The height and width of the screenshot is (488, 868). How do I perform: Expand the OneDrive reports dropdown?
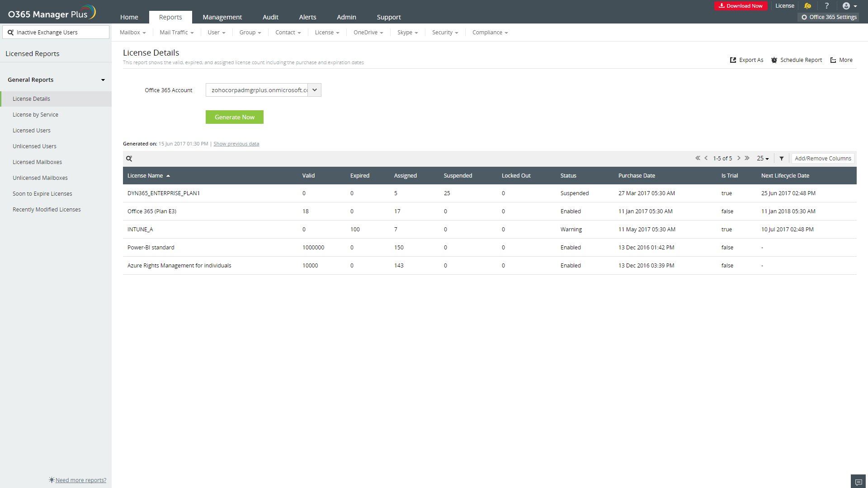[368, 33]
